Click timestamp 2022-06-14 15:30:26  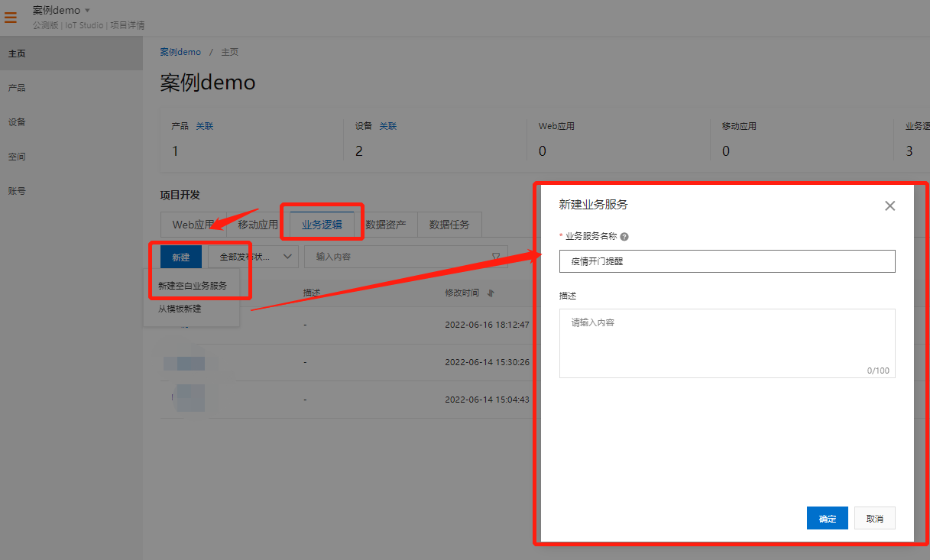click(x=487, y=362)
